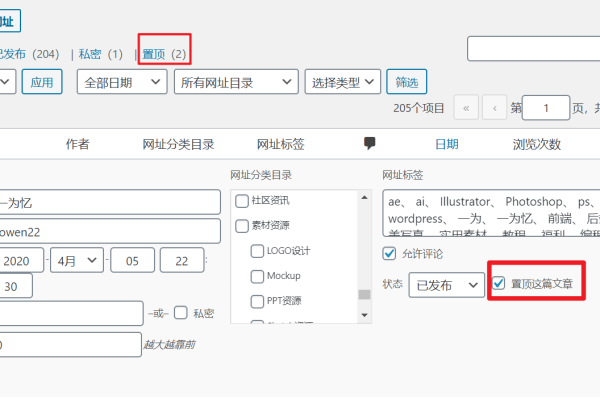Open the 4月 month dropdown
The height and width of the screenshot is (400, 600).
click(78, 260)
